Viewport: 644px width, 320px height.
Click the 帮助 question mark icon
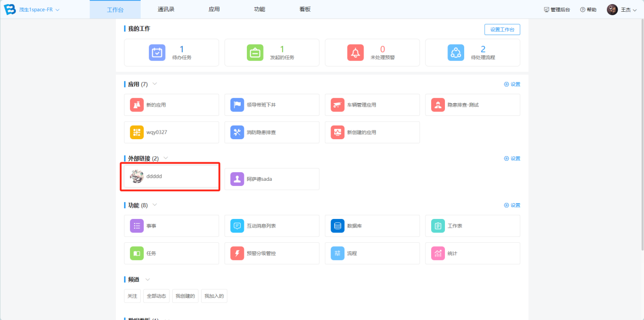(583, 10)
